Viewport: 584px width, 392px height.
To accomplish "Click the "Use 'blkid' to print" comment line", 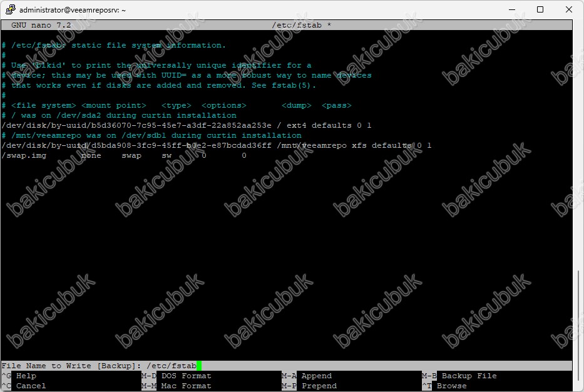I will [x=156, y=66].
